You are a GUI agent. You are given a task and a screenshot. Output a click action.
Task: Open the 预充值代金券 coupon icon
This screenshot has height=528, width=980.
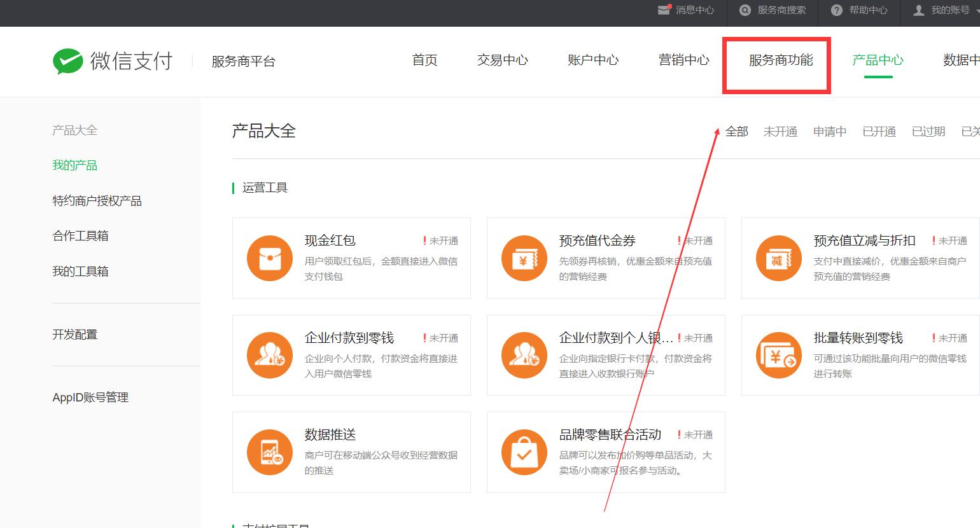point(524,258)
